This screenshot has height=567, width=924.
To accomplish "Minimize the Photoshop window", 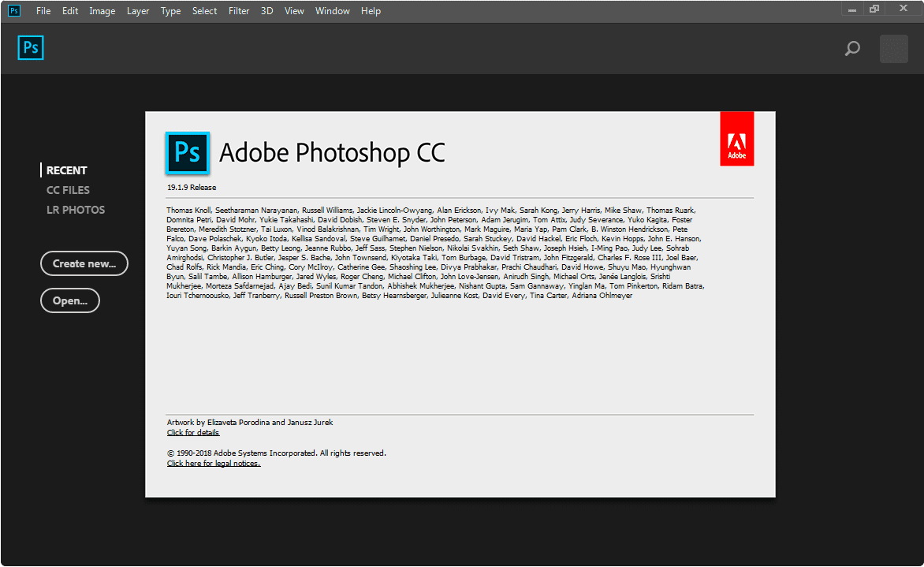I will pos(852,9).
